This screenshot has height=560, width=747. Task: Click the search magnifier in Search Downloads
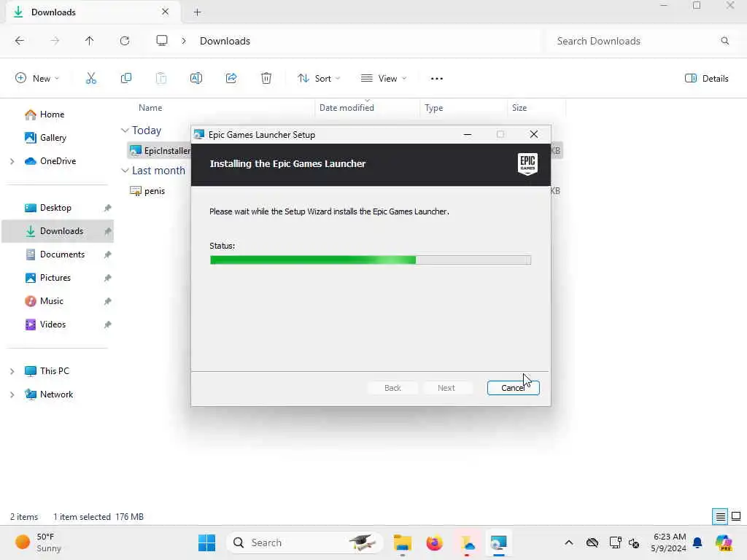click(725, 41)
